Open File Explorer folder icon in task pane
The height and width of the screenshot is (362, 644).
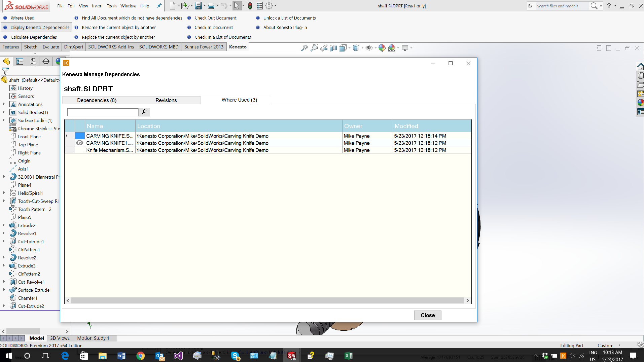click(x=640, y=84)
